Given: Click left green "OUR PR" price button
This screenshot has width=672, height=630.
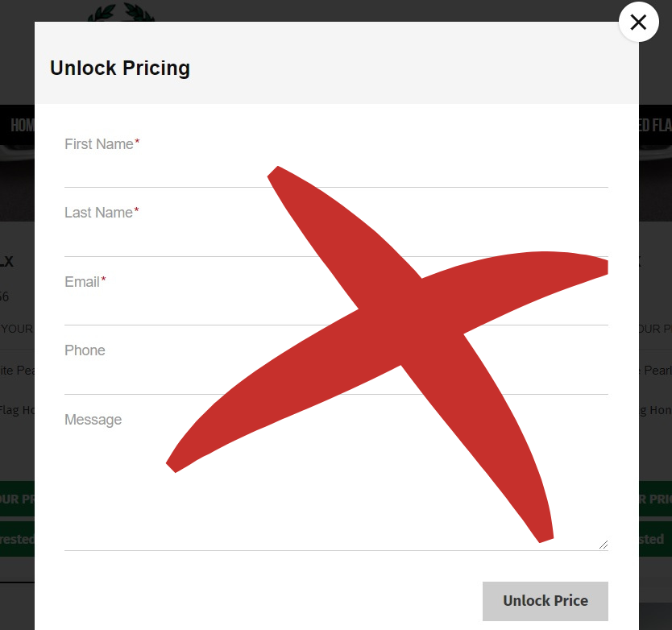Looking at the screenshot, I should [x=17, y=499].
